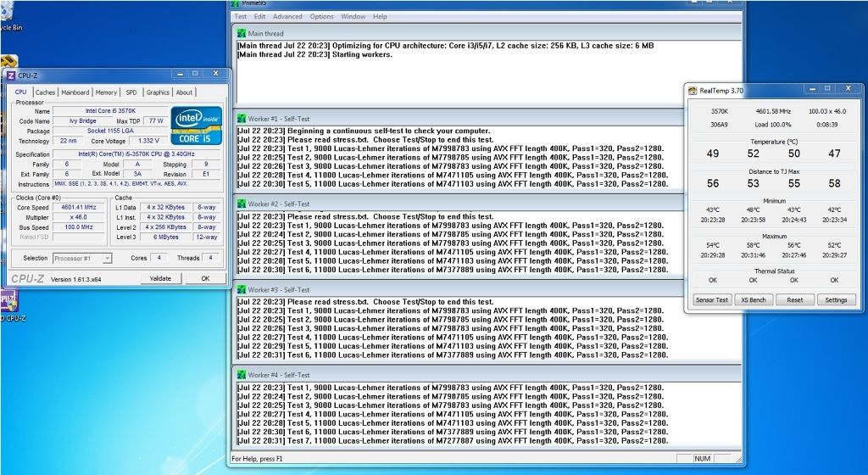Click the Reset button in RealTemp

(795, 299)
